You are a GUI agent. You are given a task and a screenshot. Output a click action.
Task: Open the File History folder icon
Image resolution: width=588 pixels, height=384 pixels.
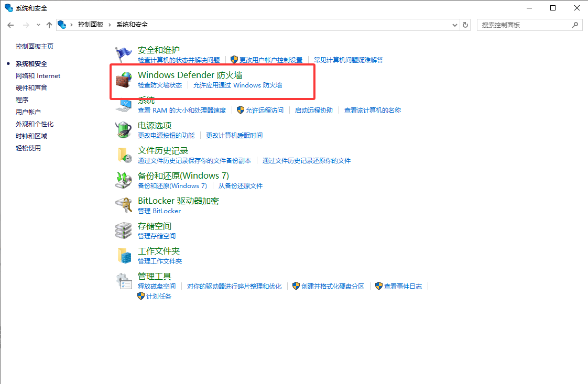[x=124, y=155]
